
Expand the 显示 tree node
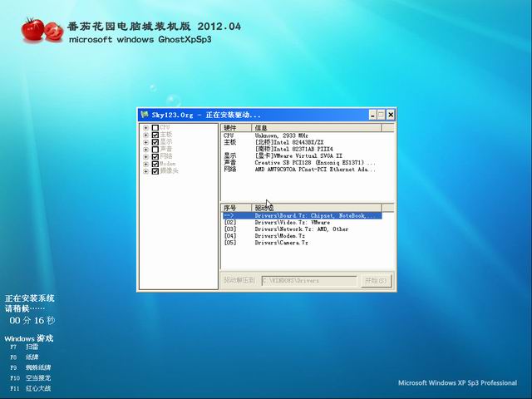145,142
